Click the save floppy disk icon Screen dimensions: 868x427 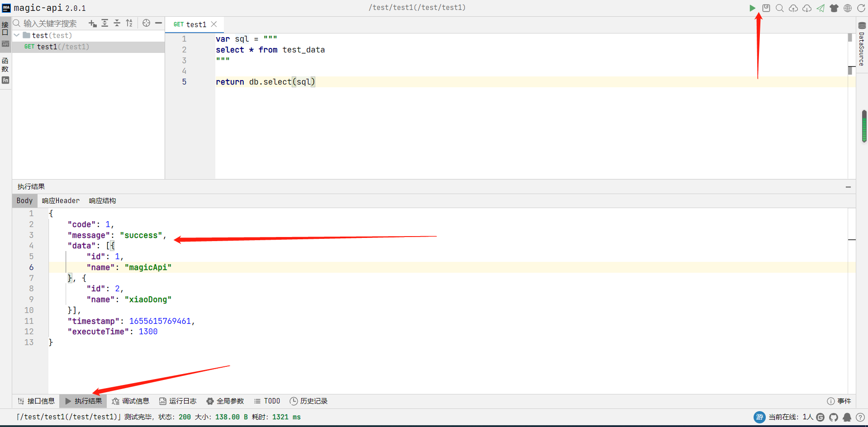766,8
